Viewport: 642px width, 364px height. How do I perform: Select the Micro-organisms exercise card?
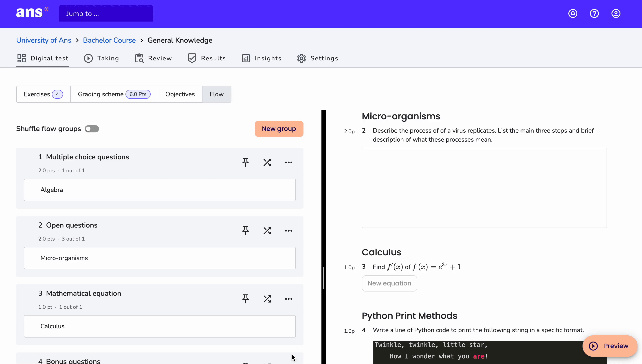click(160, 258)
